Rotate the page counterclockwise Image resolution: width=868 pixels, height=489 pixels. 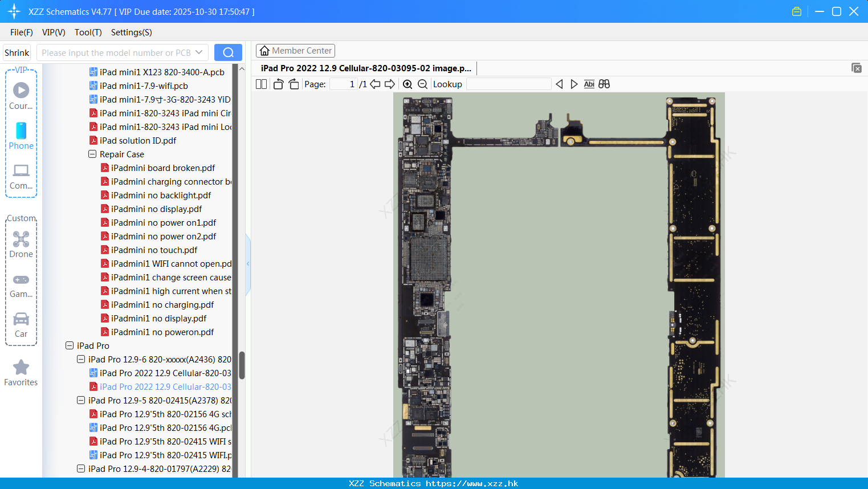click(278, 84)
